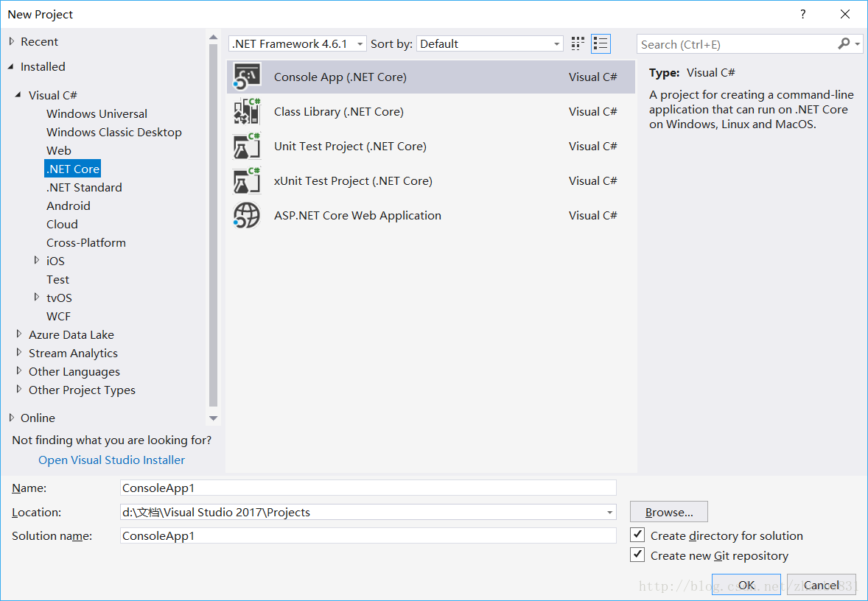Viewport: 868px width, 601px height.
Task: Expand the Online node
Action: tap(12, 418)
